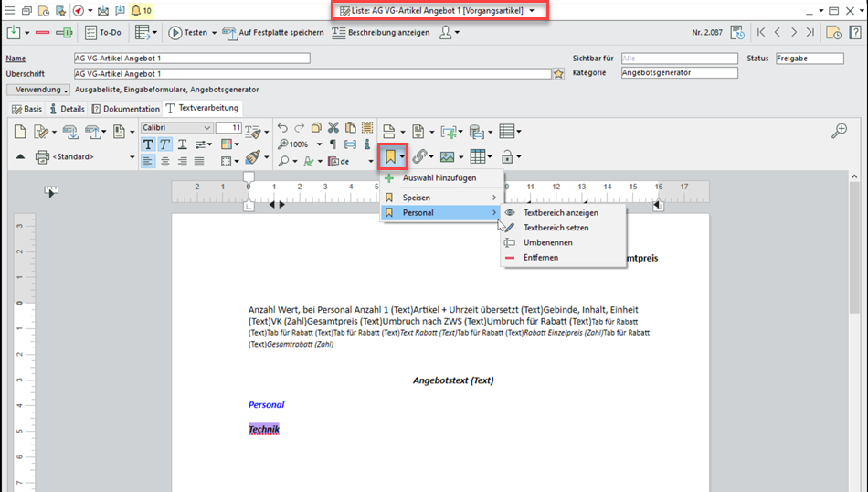Click the undo arrow icon
868x492 pixels.
(282, 128)
